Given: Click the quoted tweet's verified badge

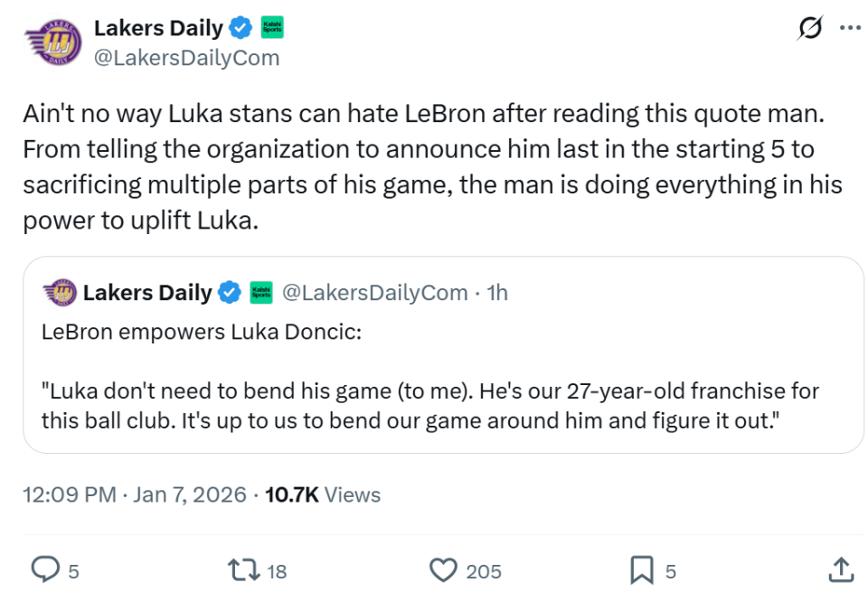Looking at the screenshot, I should click(x=230, y=292).
